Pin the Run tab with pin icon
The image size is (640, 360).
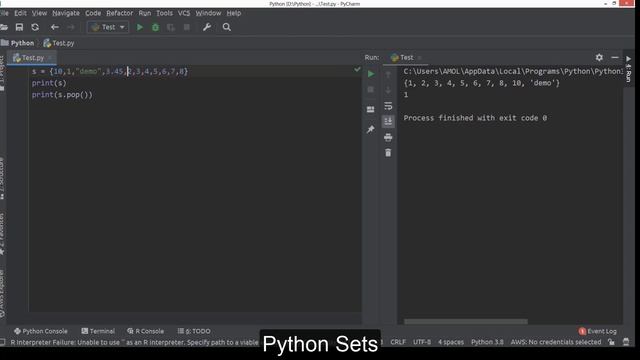[371, 129]
